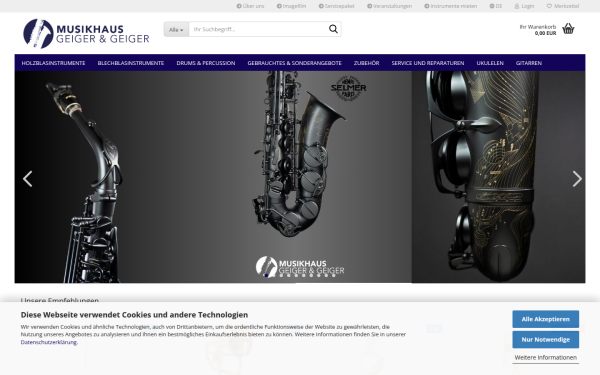Screen dimensions: 600x375
Task: Open the shopping basket icon
Action: [568, 29]
